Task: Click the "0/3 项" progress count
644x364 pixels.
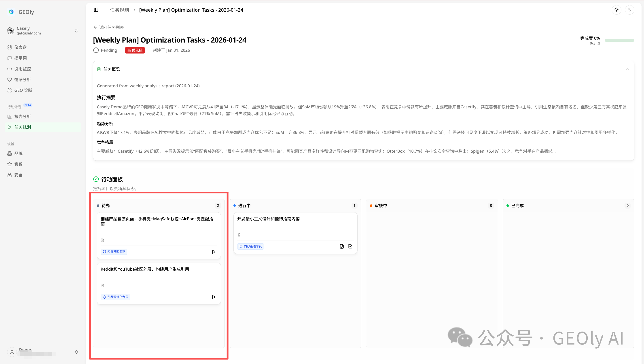Action: 595,43
